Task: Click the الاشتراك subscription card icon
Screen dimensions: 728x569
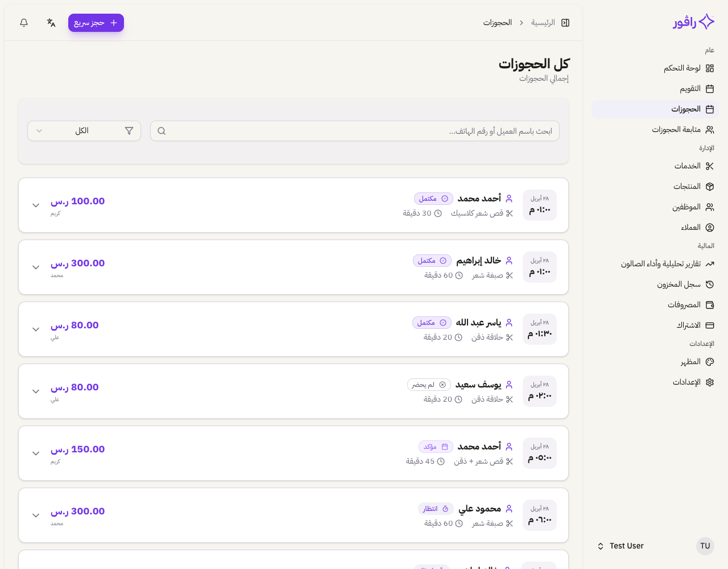Action: click(710, 325)
